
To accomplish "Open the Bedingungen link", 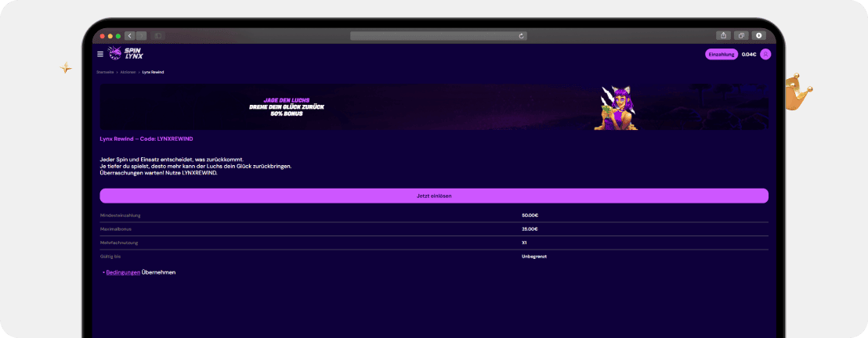I will [x=123, y=272].
